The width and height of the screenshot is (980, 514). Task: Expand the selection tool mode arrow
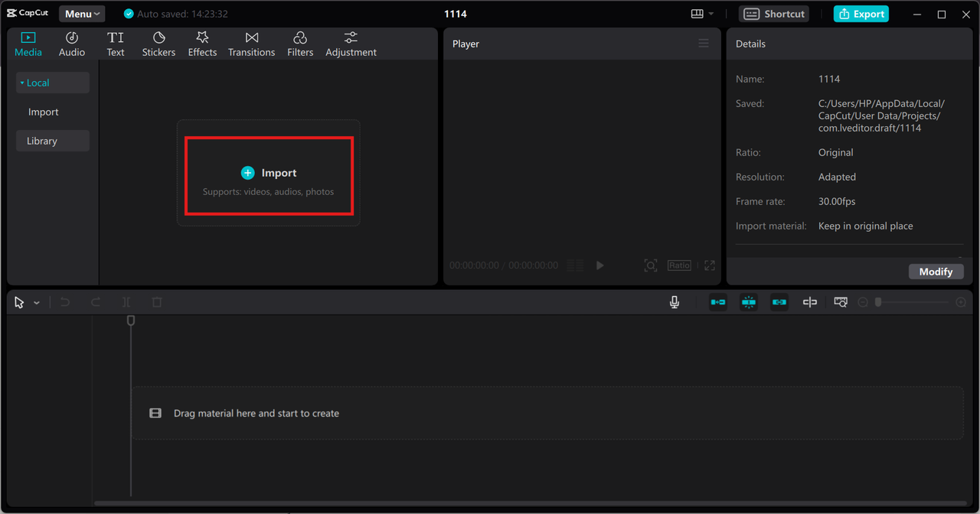tap(37, 303)
